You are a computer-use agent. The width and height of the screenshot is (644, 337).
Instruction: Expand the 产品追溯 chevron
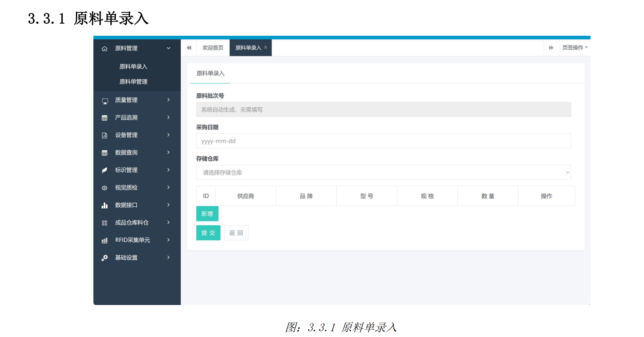pos(168,117)
